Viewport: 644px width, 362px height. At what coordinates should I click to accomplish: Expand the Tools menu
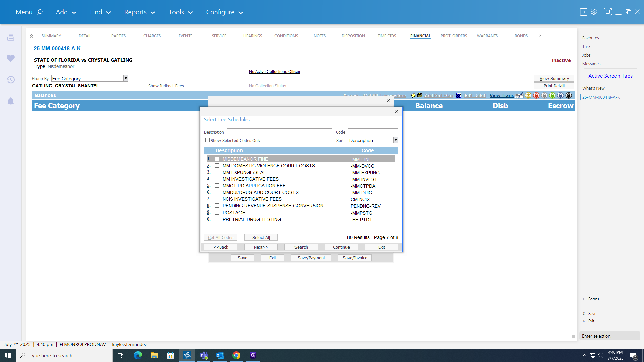point(180,12)
